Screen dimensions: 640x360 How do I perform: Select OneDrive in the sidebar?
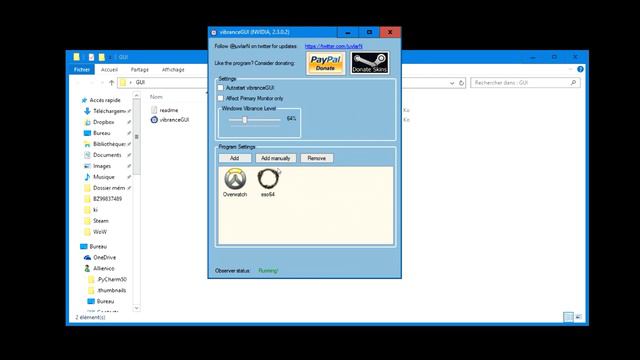100,258
